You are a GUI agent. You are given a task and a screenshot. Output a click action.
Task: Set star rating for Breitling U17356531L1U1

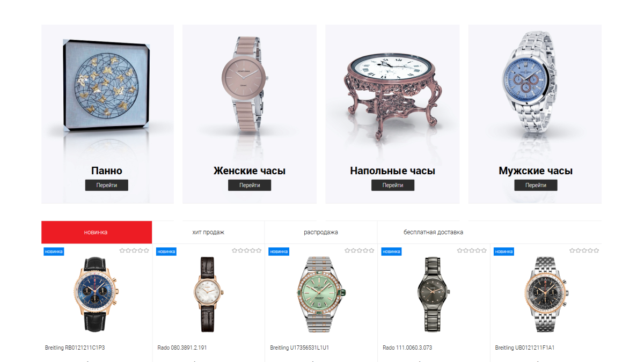point(360,250)
